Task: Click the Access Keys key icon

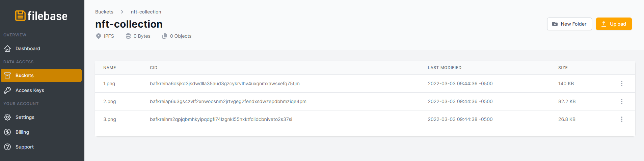Action: point(7,90)
